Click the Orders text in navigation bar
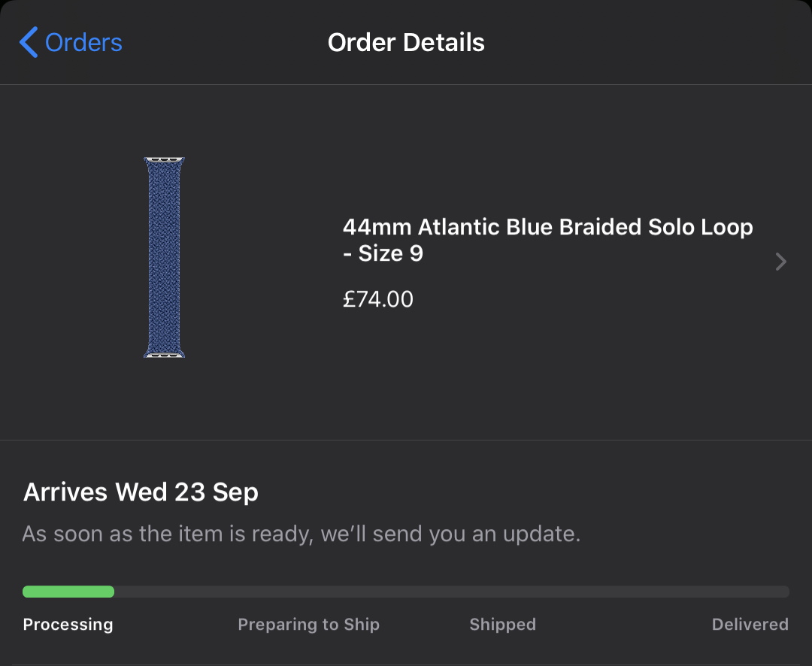Image resolution: width=812 pixels, height=666 pixels. (83, 42)
